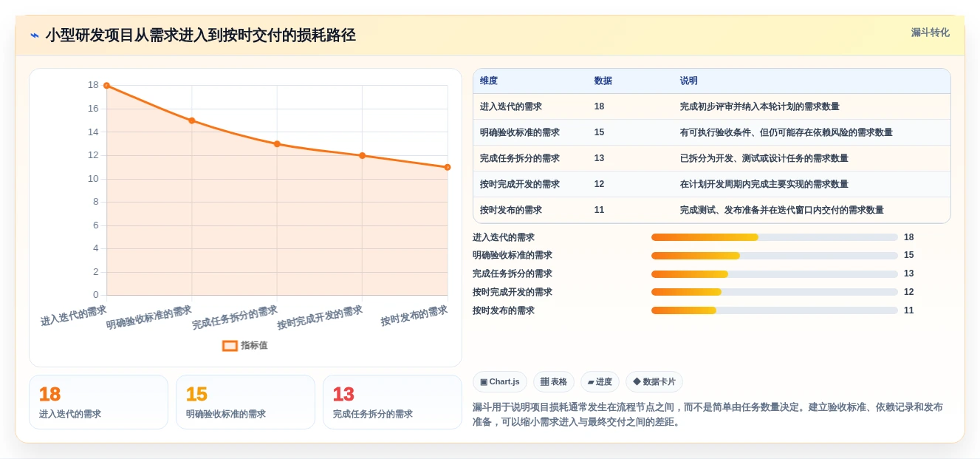The image size is (980, 459).
Task: Click the chart point for 按时发布的需求
Action: pyautogui.click(x=448, y=167)
